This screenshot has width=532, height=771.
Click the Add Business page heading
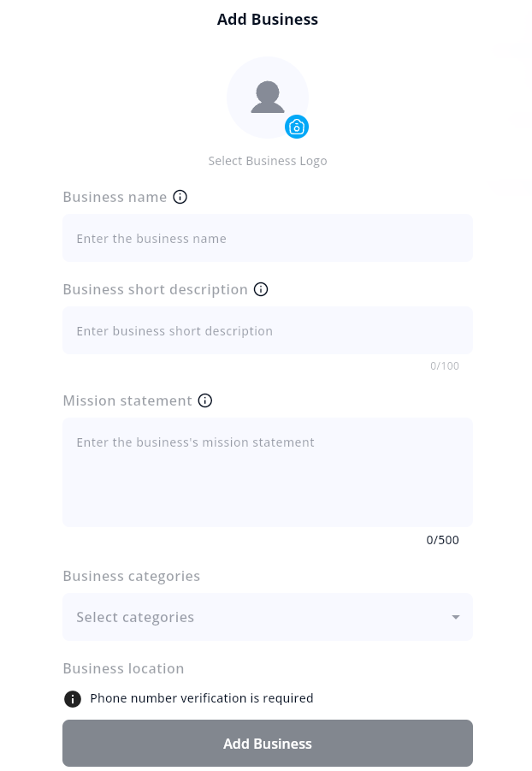pos(268,20)
